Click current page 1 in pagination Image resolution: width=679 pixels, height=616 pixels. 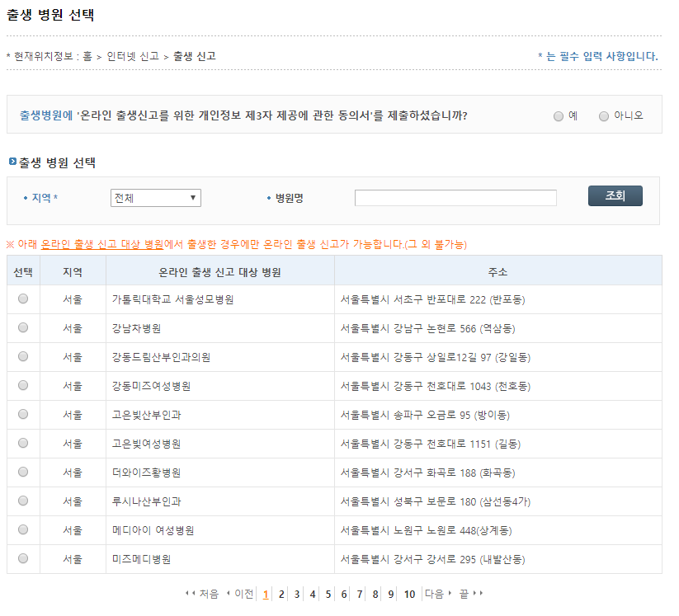click(266, 595)
